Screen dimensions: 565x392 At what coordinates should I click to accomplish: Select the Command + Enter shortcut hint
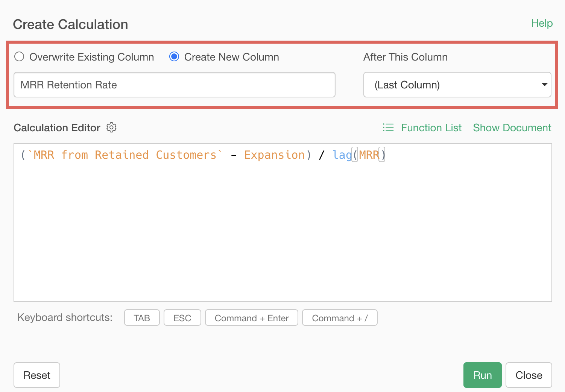point(251,318)
